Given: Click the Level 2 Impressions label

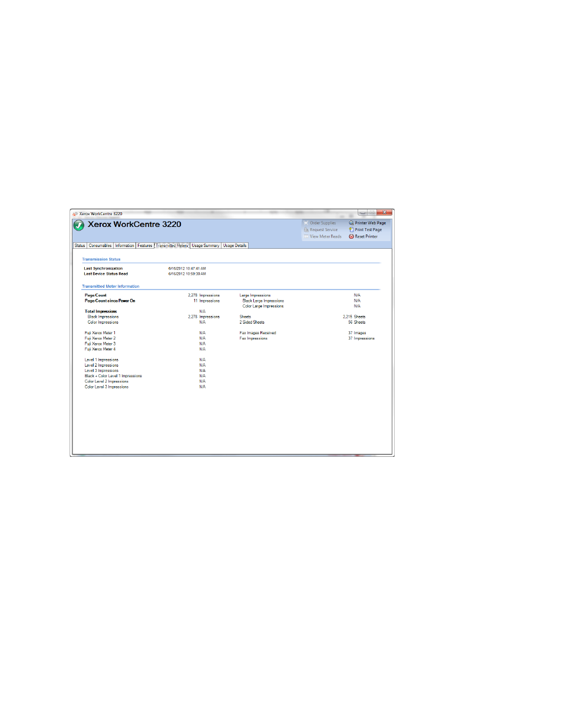Looking at the screenshot, I should 101,365.
